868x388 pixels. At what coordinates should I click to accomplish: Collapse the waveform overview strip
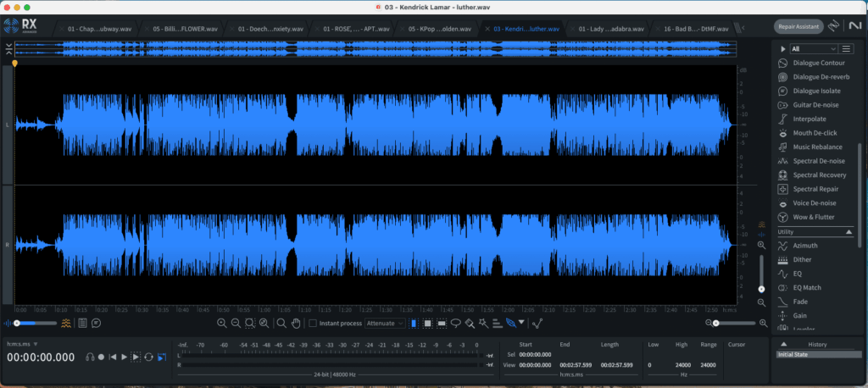click(x=8, y=48)
